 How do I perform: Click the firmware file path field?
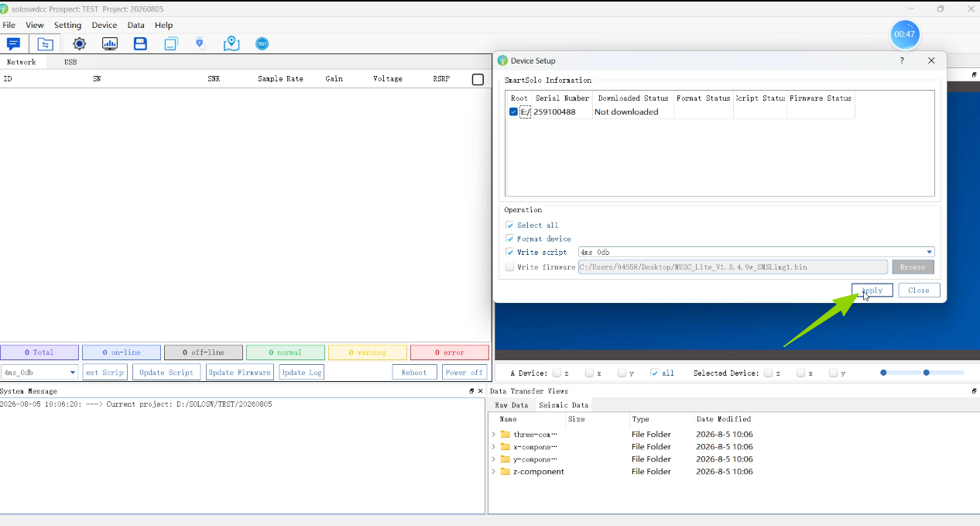(733, 267)
